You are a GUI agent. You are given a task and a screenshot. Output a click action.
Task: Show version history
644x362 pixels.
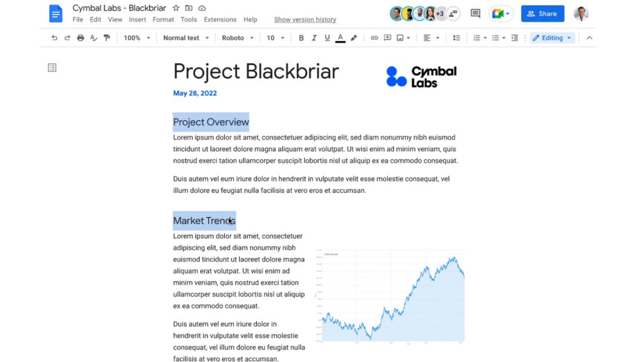click(305, 19)
